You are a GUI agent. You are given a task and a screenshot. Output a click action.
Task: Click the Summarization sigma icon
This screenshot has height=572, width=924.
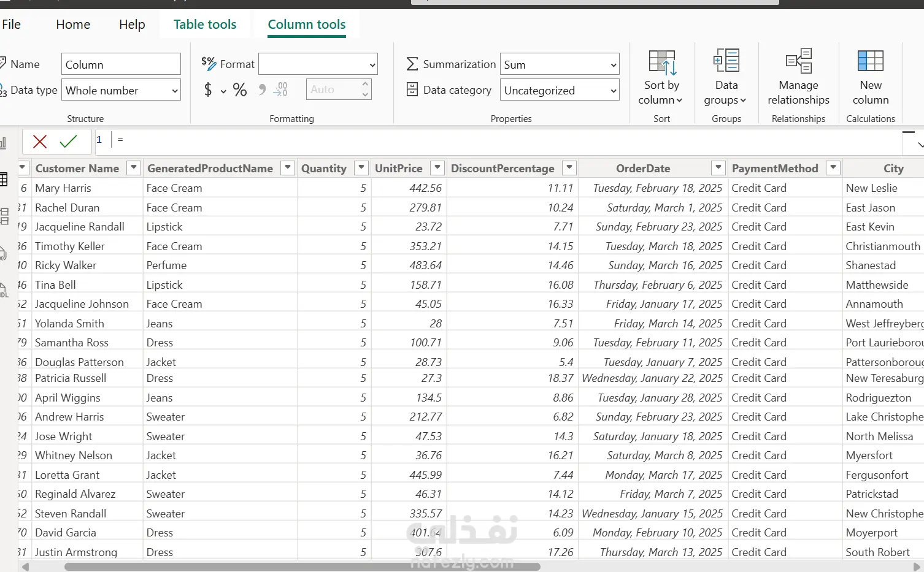pyautogui.click(x=412, y=64)
